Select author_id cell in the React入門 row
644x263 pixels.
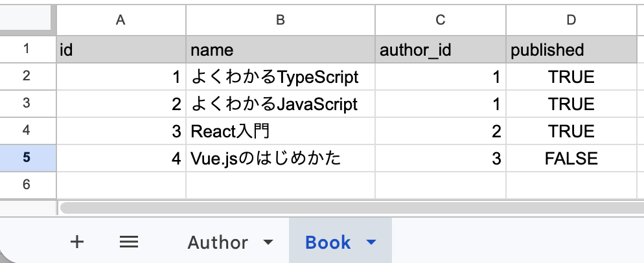tap(441, 131)
